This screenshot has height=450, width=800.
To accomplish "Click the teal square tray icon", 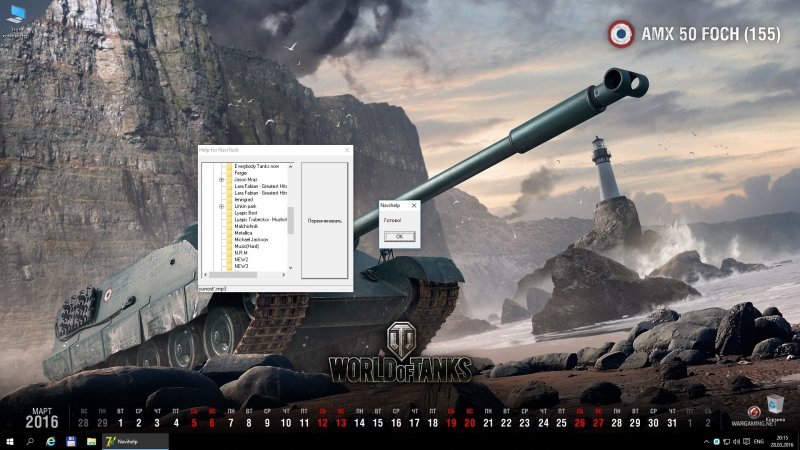I will tap(716, 441).
